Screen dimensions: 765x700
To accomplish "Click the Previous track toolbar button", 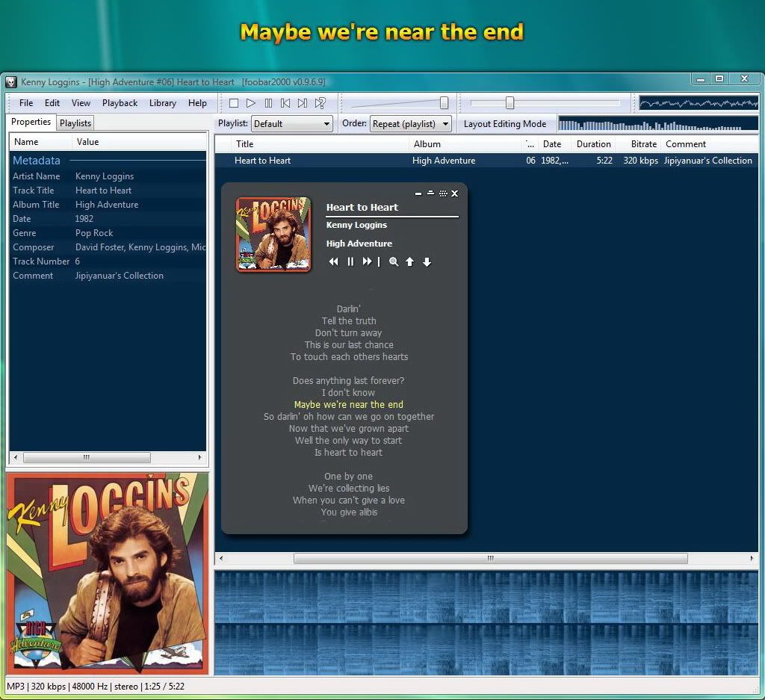I will (285, 103).
